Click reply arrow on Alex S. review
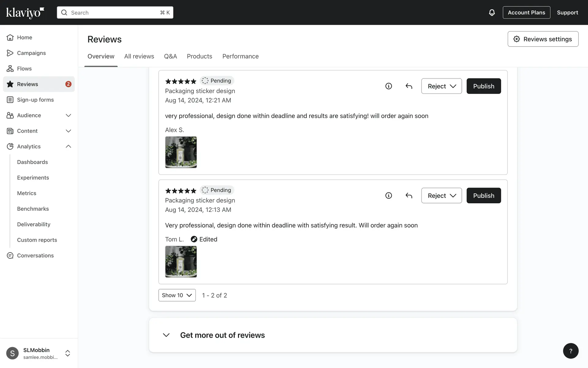 (409, 86)
